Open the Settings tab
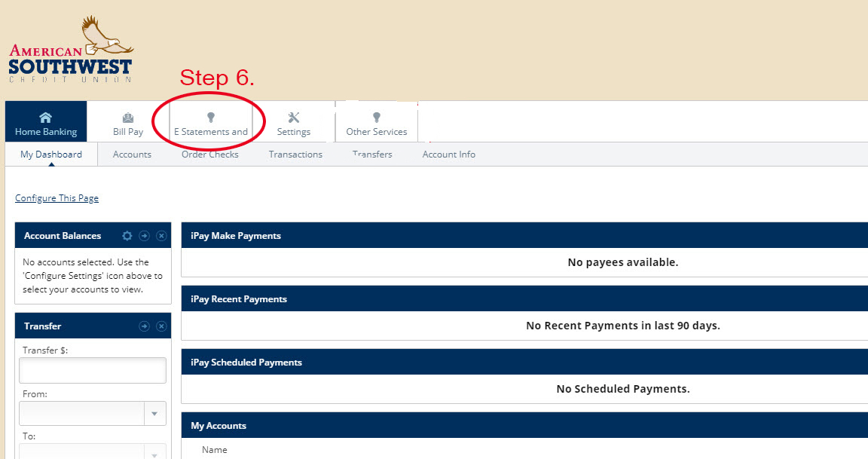This screenshot has height=459, width=868. (x=293, y=121)
